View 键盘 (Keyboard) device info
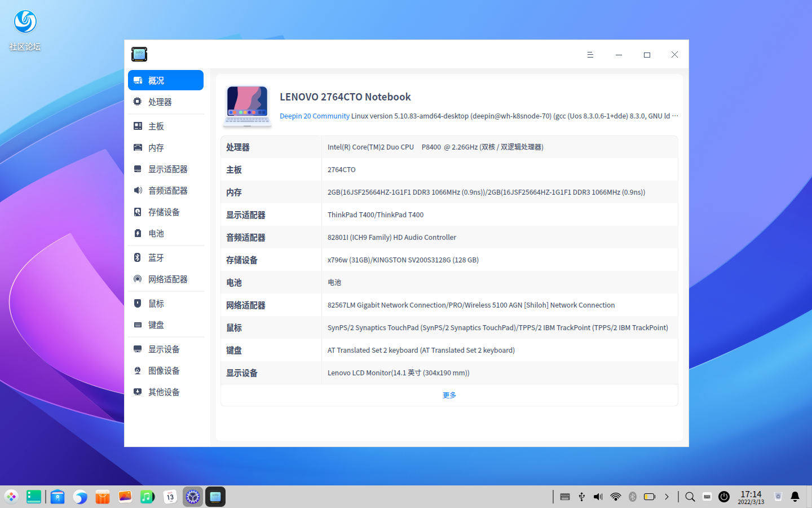812x508 pixels. click(157, 325)
